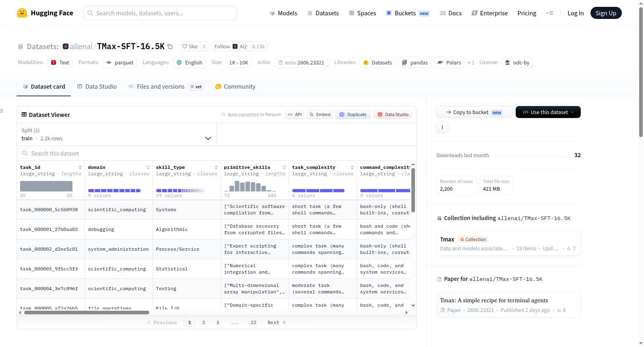The image size is (644, 347).
Task: Select the Polars library tag
Action: 449,62
